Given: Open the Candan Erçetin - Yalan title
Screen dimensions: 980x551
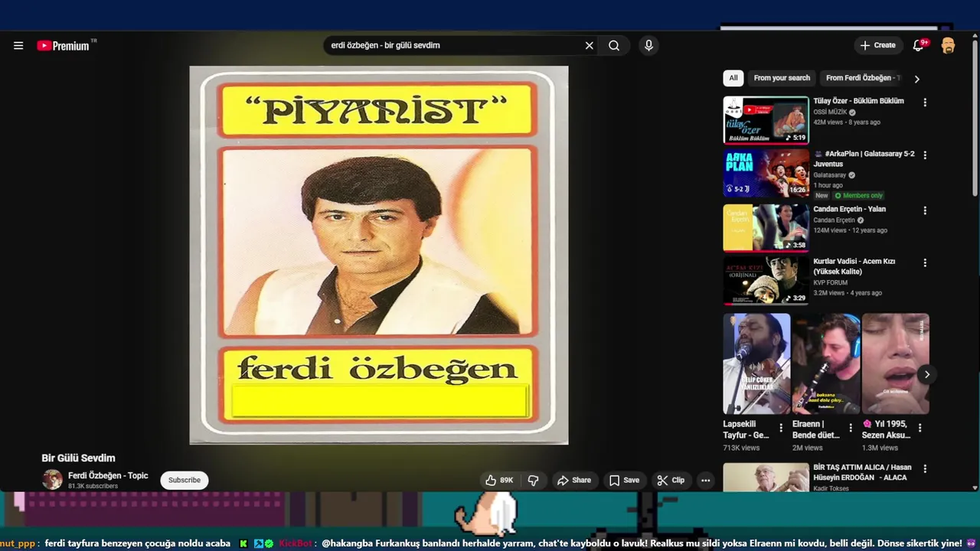Looking at the screenshot, I should tap(849, 209).
